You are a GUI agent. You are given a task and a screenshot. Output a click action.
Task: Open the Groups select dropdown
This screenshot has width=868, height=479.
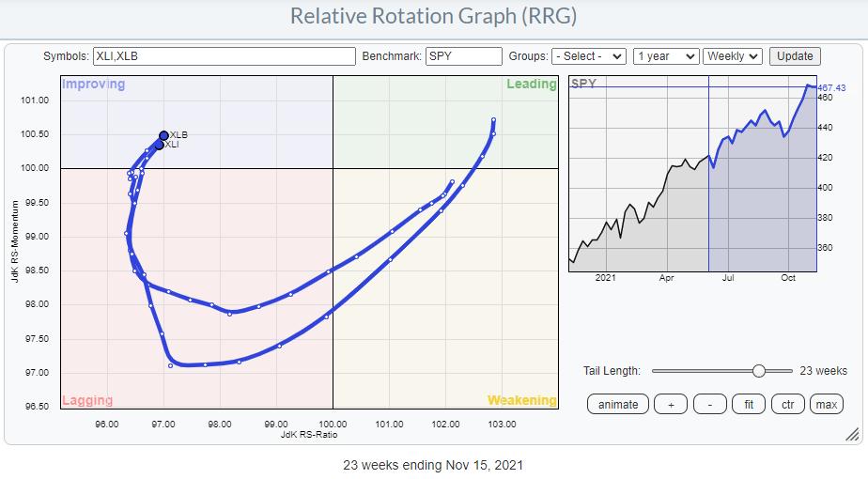(589, 56)
